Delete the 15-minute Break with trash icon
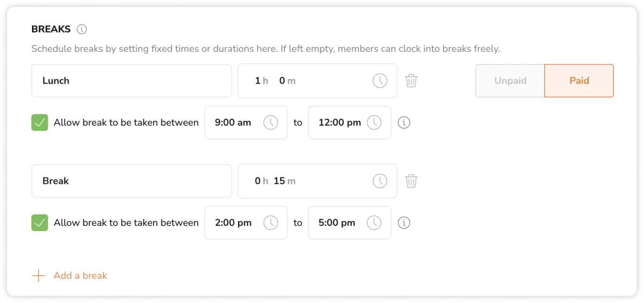Image resolution: width=644 pixels, height=303 pixels. [x=411, y=181]
